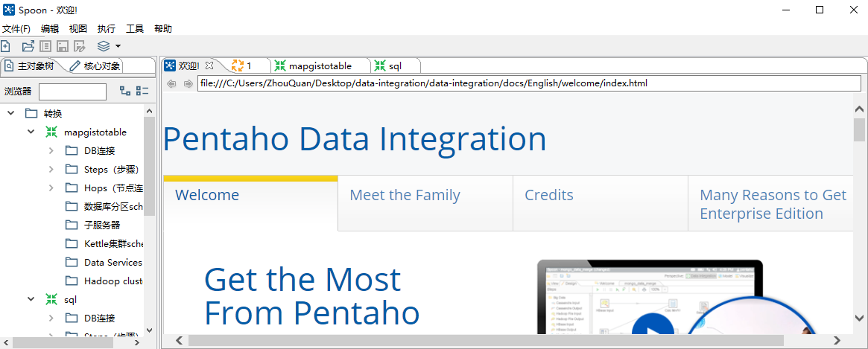Click the sql transformation icon in tree
The width and height of the screenshot is (868, 349).
point(51,299)
